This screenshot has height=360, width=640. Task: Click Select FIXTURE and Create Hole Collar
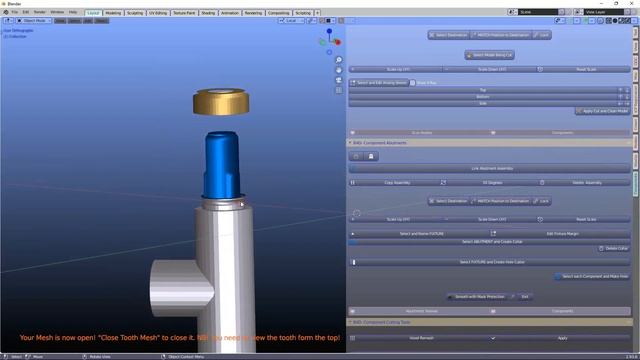coord(489,262)
